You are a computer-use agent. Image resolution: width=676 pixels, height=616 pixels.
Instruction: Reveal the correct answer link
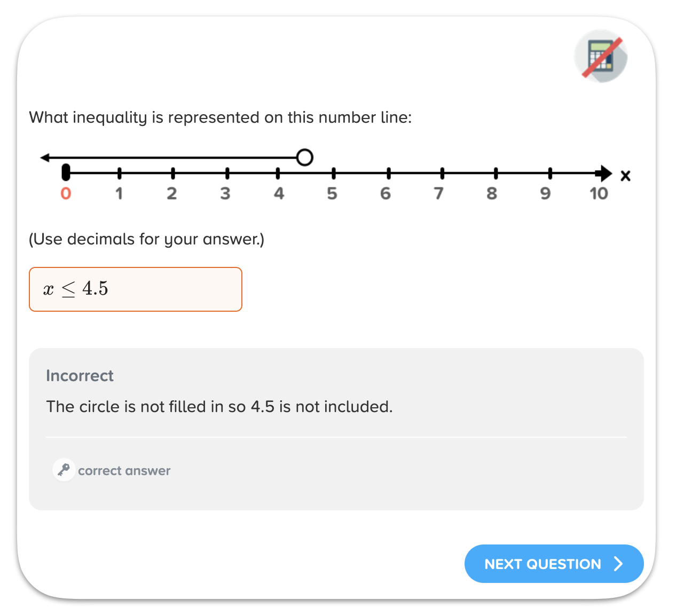[x=124, y=471]
